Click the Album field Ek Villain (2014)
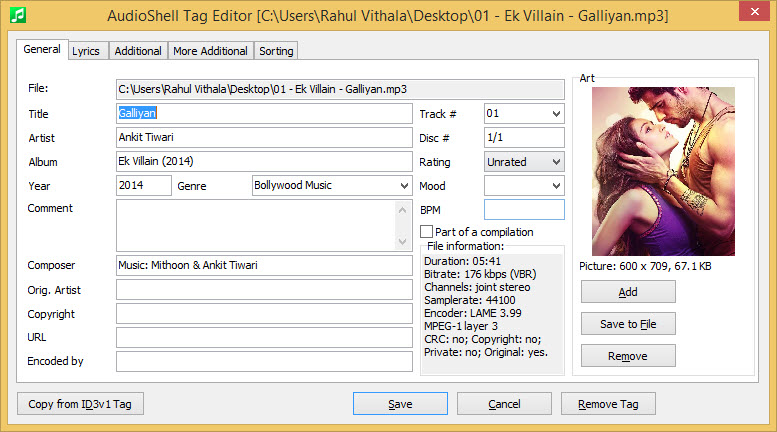Viewport: 777px width, 432px height. tap(264, 162)
